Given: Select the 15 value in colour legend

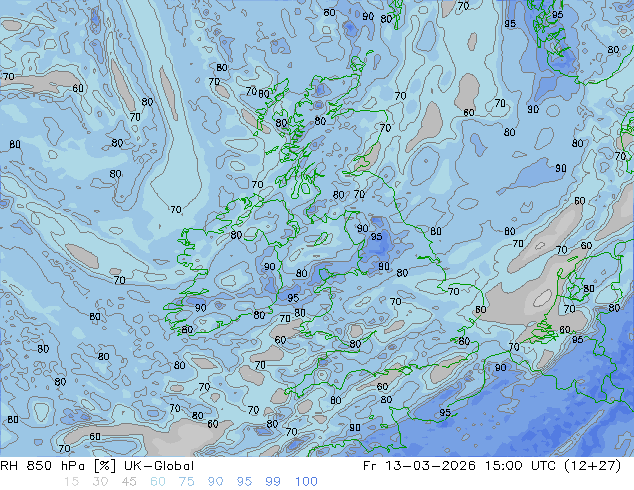Looking at the screenshot, I should (x=72, y=482).
